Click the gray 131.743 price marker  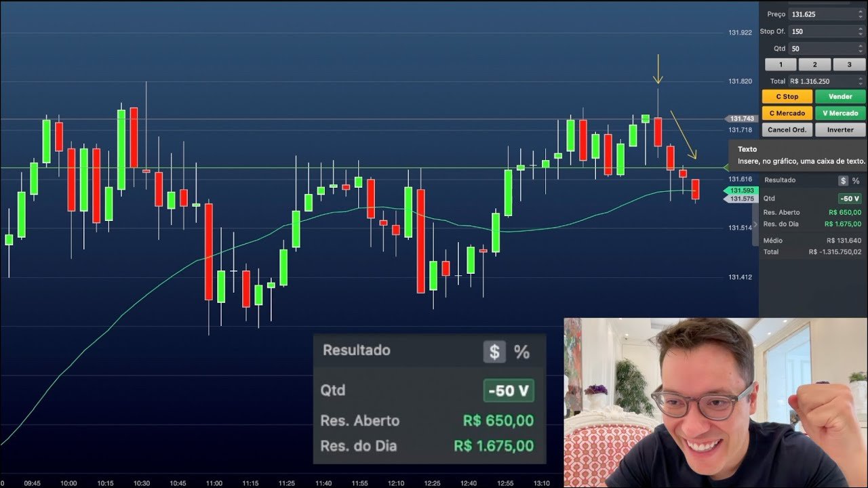click(x=741, y=119)
